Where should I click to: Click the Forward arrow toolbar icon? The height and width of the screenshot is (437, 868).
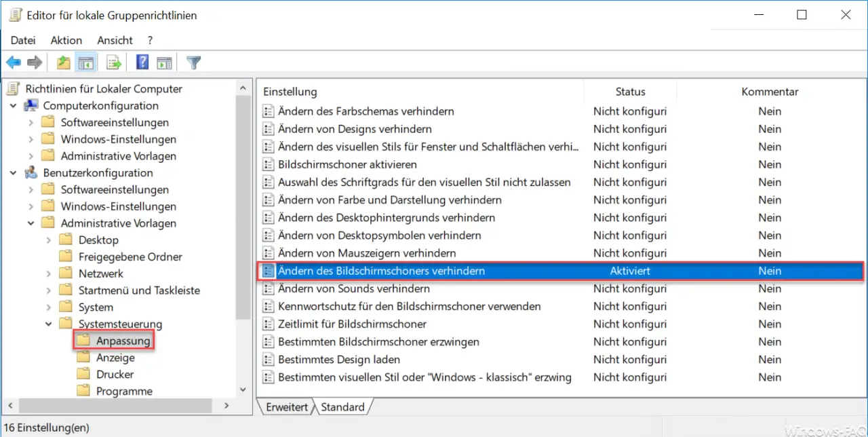pos(35,63)
